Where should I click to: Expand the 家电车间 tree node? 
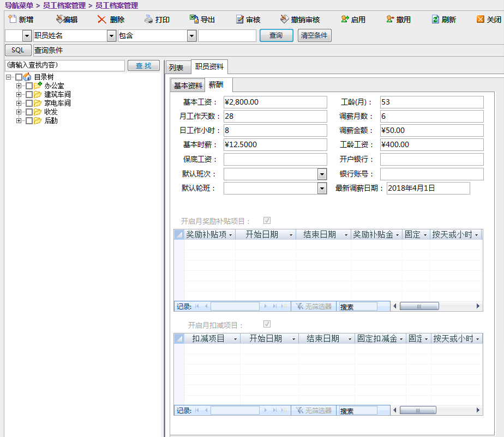tap(19, 103)
